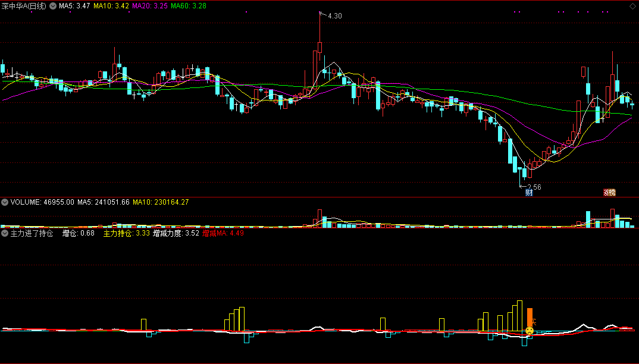
Task: Select the solid orange indicator bar
Action: pos(530,318)
